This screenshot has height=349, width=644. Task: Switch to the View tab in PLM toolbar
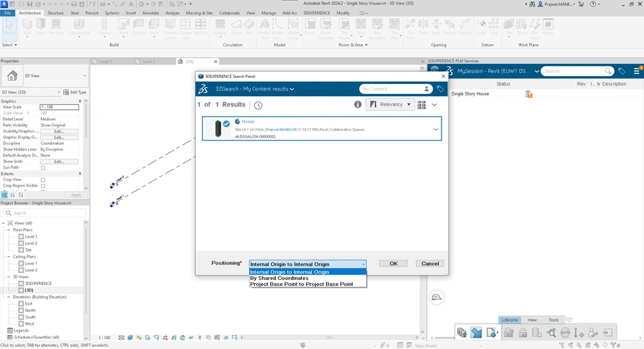point(532,320)
